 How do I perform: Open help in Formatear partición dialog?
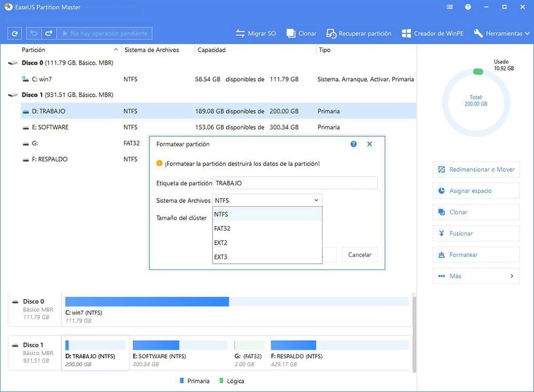click(x=354, y=144)
